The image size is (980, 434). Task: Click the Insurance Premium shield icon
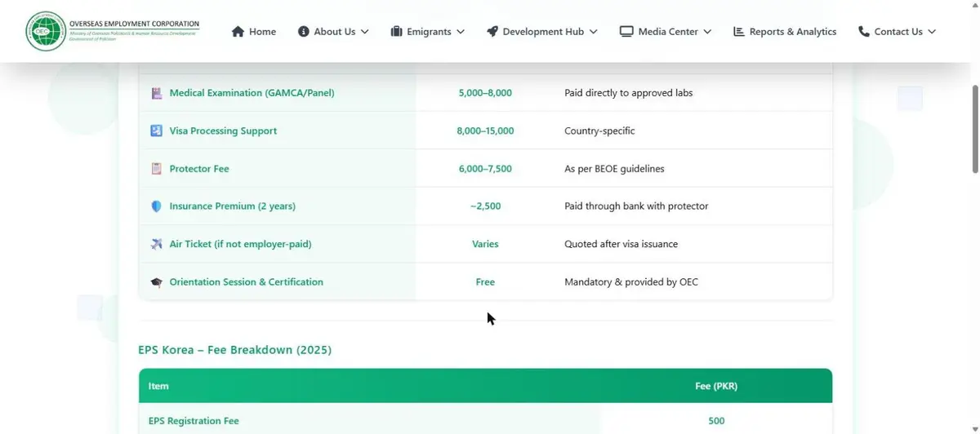[157, 206]
